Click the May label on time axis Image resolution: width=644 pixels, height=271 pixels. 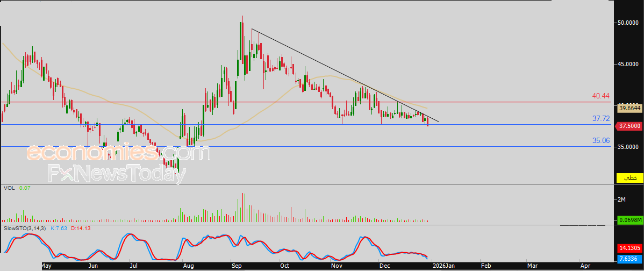(x=46, y=266)
